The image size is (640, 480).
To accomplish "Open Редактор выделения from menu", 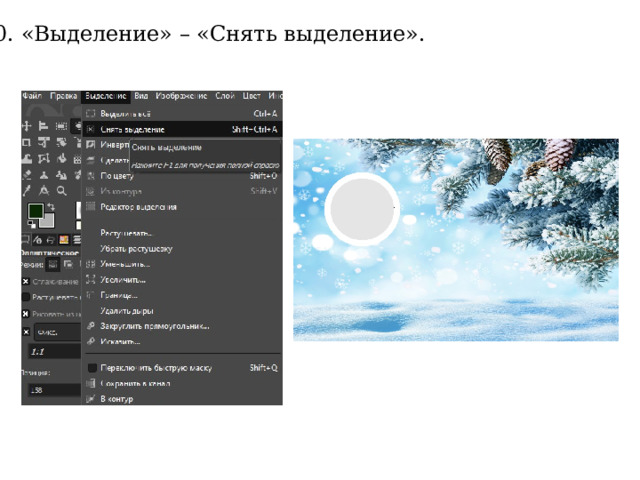I will click(x=182, y=207).
